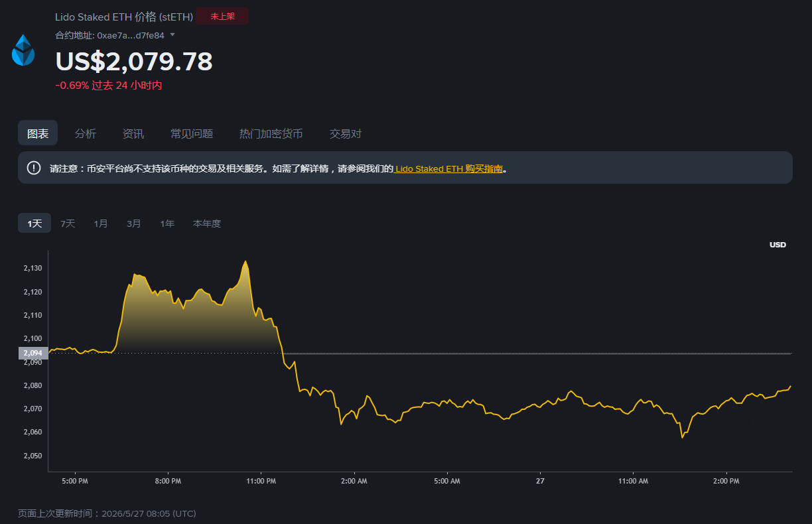This screenshot has width=812, height=524.
Task: Click the 未上架 status badge
Action: point(222,17)
